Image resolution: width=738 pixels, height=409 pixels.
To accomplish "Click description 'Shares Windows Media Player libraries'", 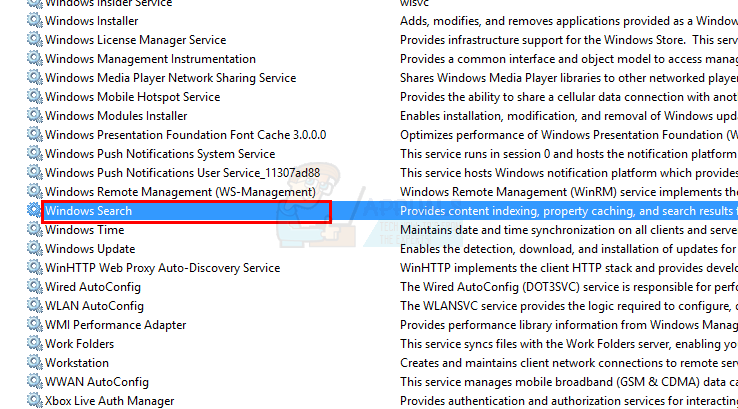I will (569, 78).
